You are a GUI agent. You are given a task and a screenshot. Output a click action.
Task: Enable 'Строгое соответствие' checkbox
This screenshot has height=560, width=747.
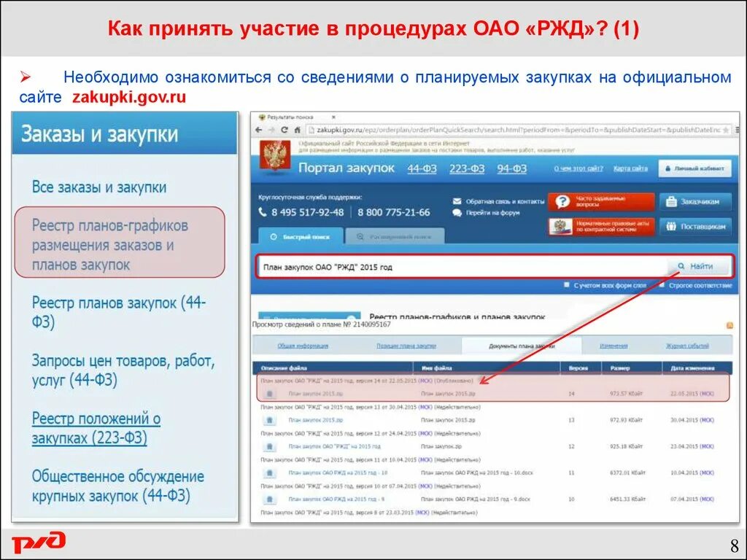(662, 285)
